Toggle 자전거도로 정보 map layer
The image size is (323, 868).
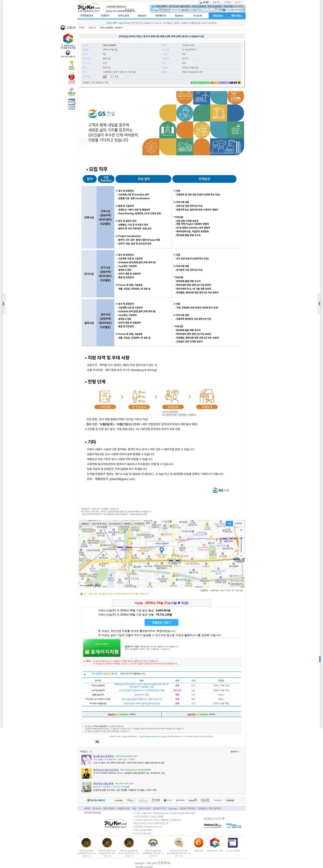click(x=99, y=524)
